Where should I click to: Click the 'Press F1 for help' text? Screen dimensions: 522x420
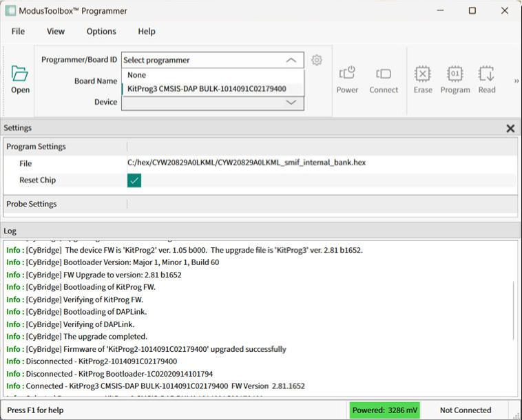point(35,410)
